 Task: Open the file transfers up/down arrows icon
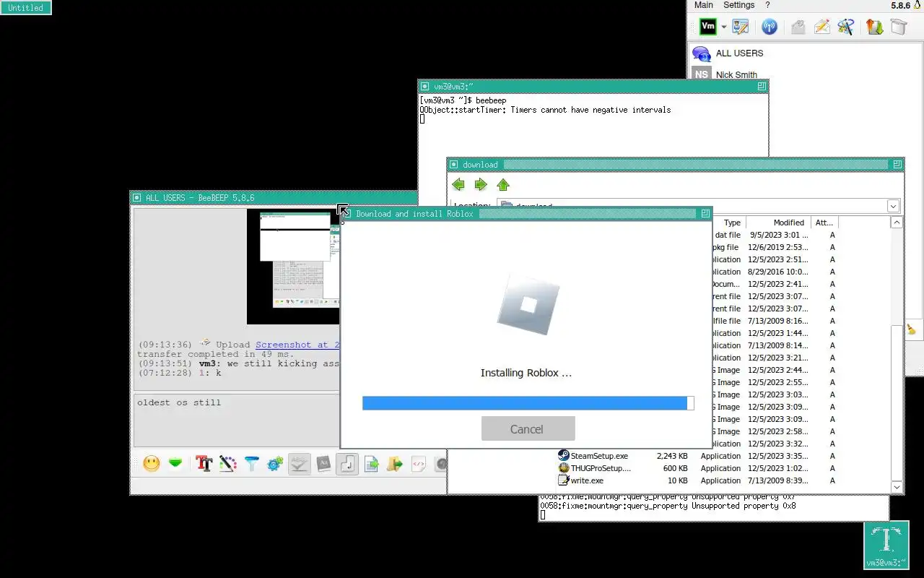pyautogui.click(x=874, y=27)
